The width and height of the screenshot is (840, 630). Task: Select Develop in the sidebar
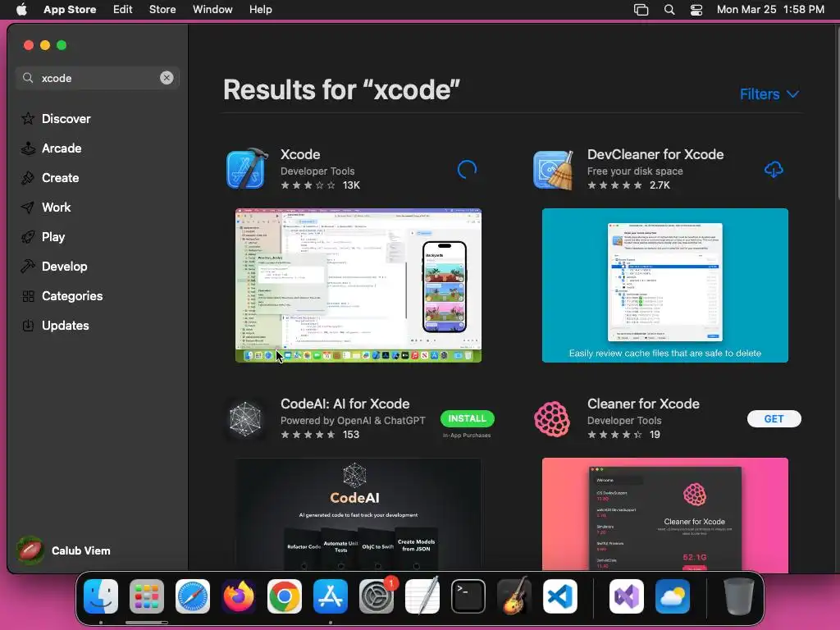tap(54, 266)
